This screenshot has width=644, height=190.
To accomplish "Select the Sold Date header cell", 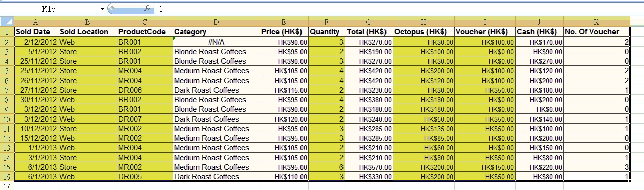I will point(36,32).
